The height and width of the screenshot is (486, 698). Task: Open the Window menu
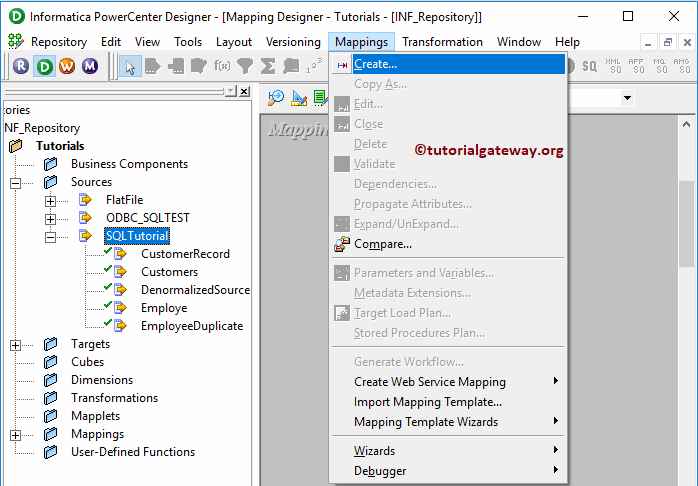519,42
